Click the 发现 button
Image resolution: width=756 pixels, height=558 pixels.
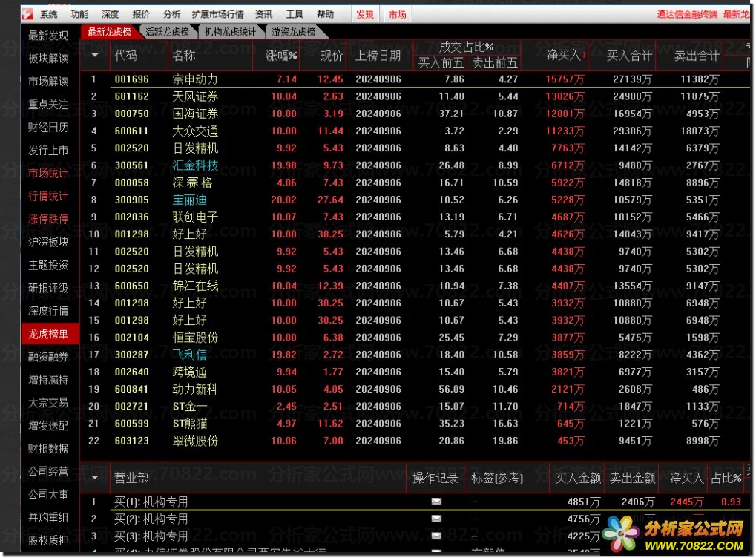[365, 14]
